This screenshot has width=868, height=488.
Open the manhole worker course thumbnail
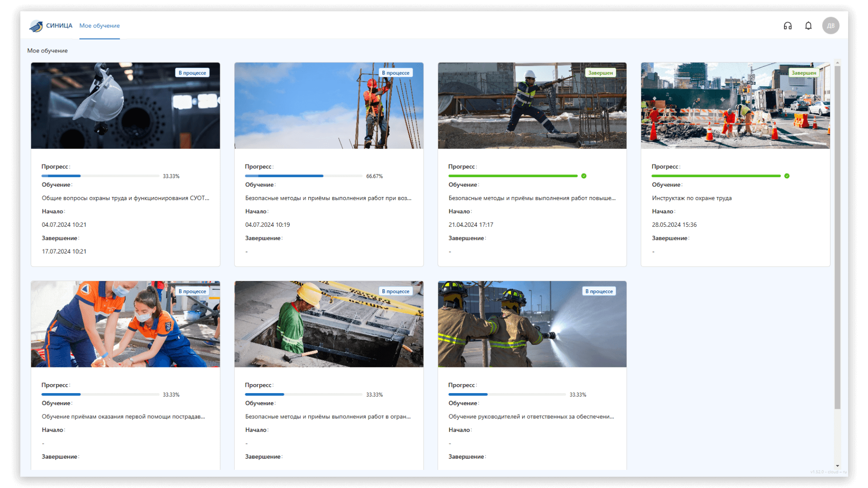pyautogui.click(x=329, y=324)
